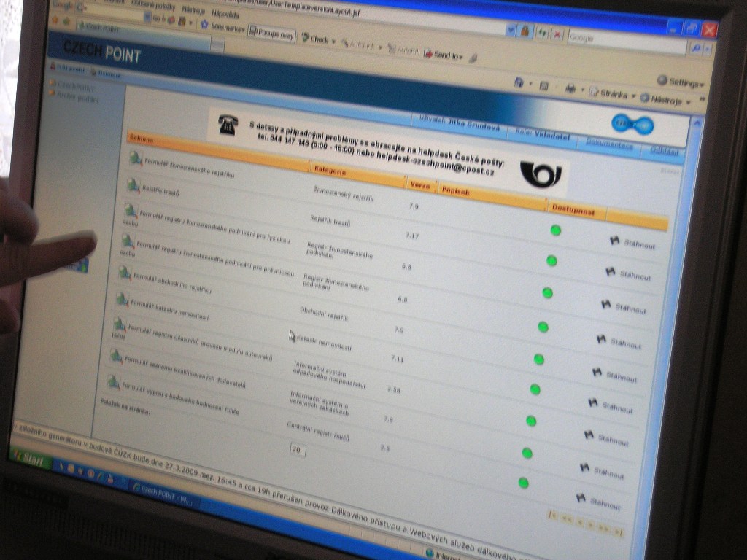Click the Czech POINT taskbar button
This screenshot has width=747, height=560.
pos(163,493)
